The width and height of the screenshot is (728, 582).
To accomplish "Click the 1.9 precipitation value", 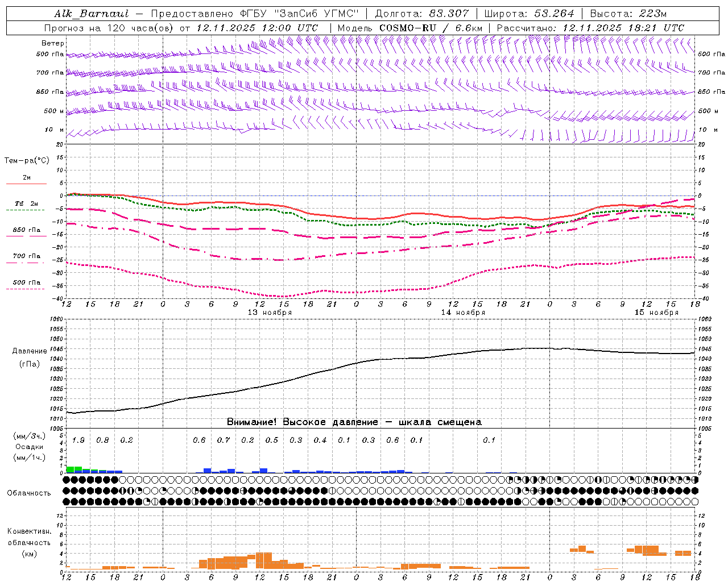I will (x=78, y=440).
